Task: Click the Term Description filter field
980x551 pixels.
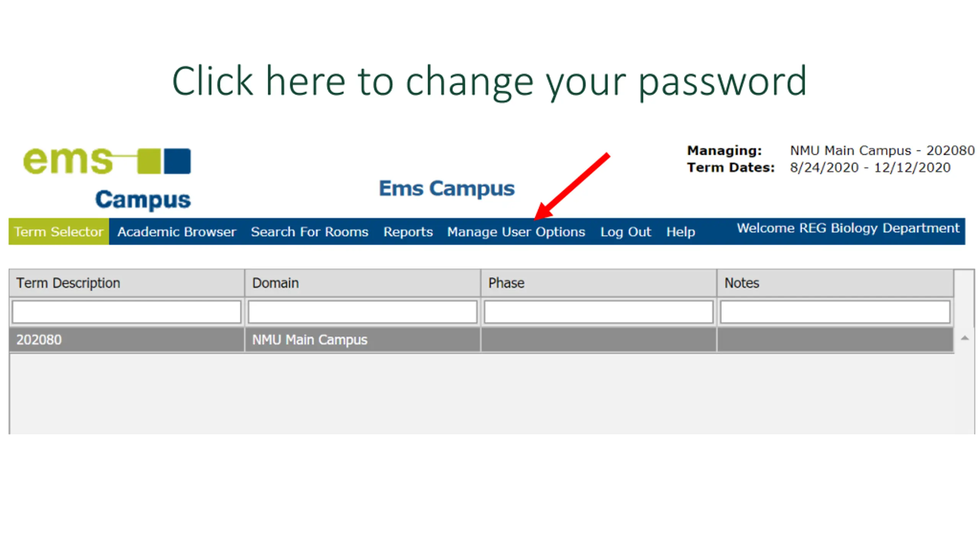Action: point(127,312)
